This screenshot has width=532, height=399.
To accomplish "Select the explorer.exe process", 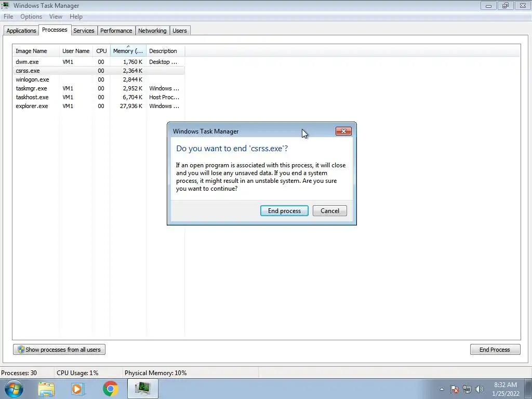I will click(x=99, y=106).
